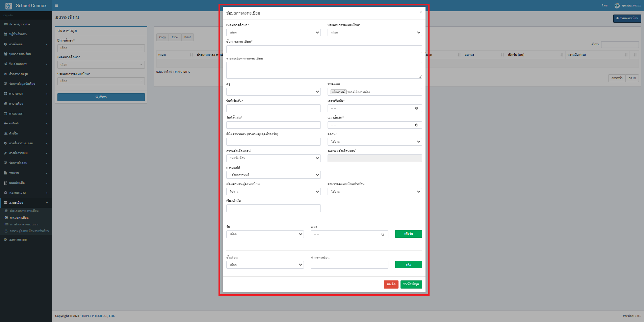Click clock icon in เวลา field
644x322 pixels.
[x=383, y=234]
